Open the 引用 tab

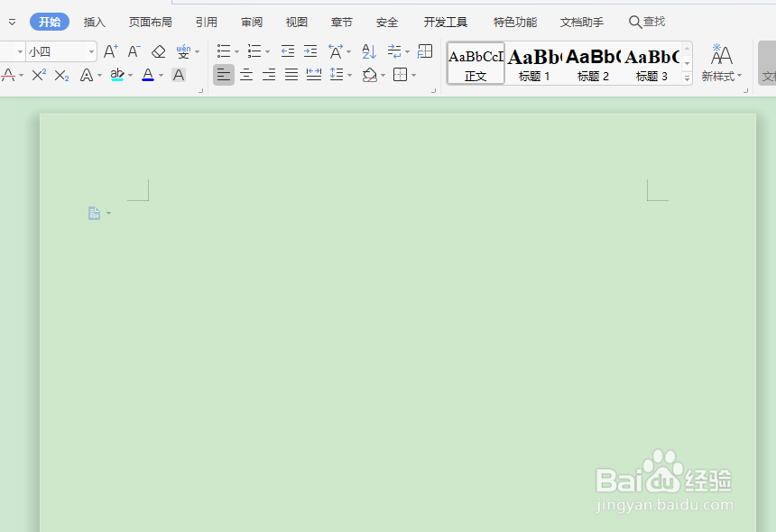[x=207, y=22]
